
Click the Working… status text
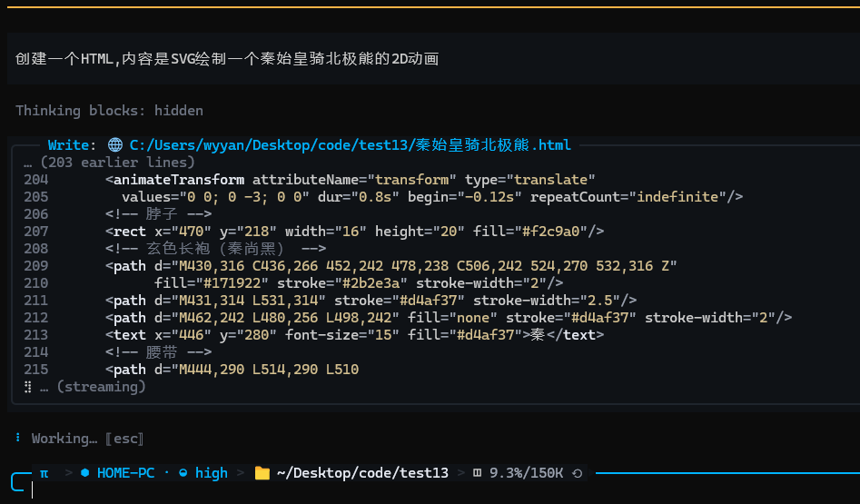click(x=64, y=439)
